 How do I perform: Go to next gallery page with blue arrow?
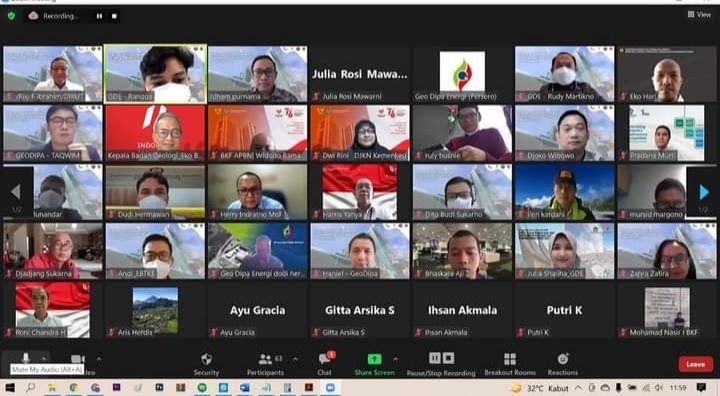(704, 192)
